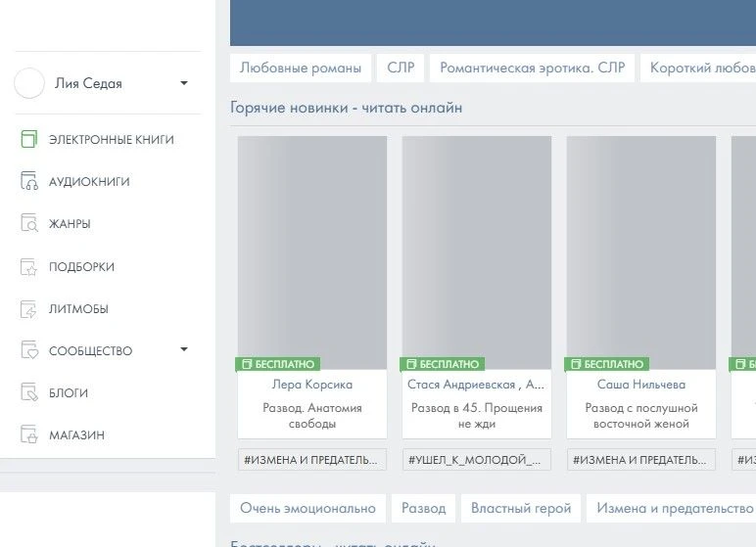Click the Лия Седая profile avatar
Screen dimensions: 756x547
(29, 83)
